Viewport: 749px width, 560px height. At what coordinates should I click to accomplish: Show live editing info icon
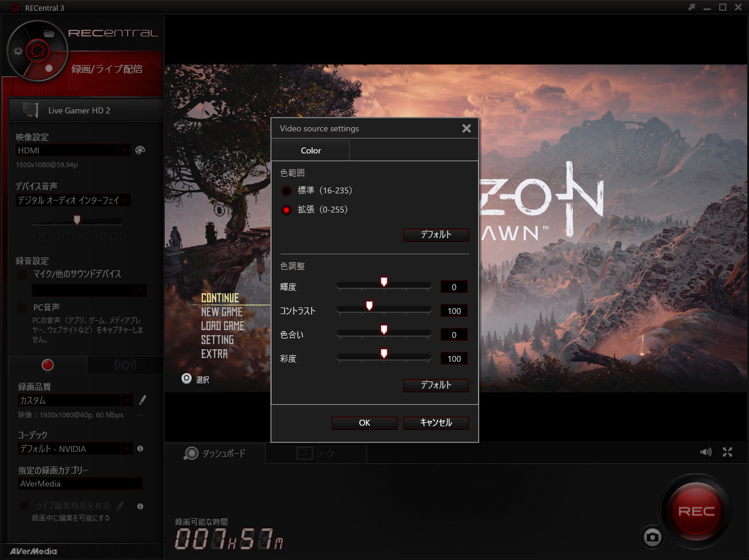point(140,506)
